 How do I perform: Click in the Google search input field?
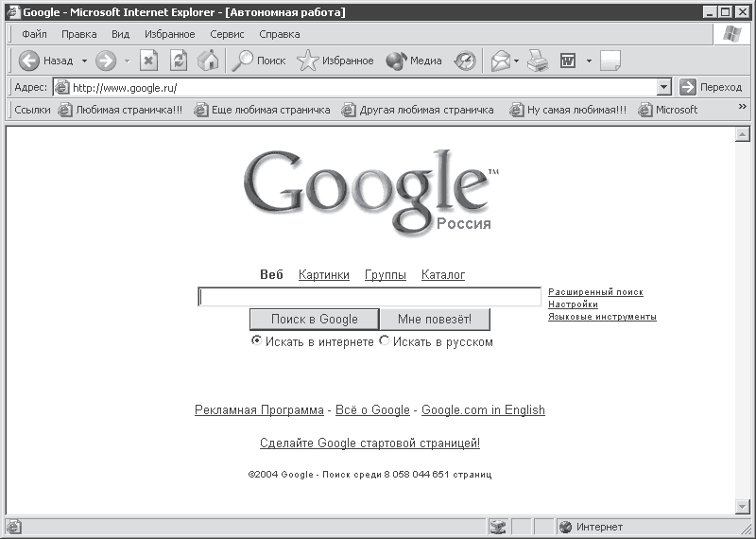(369, 297)
